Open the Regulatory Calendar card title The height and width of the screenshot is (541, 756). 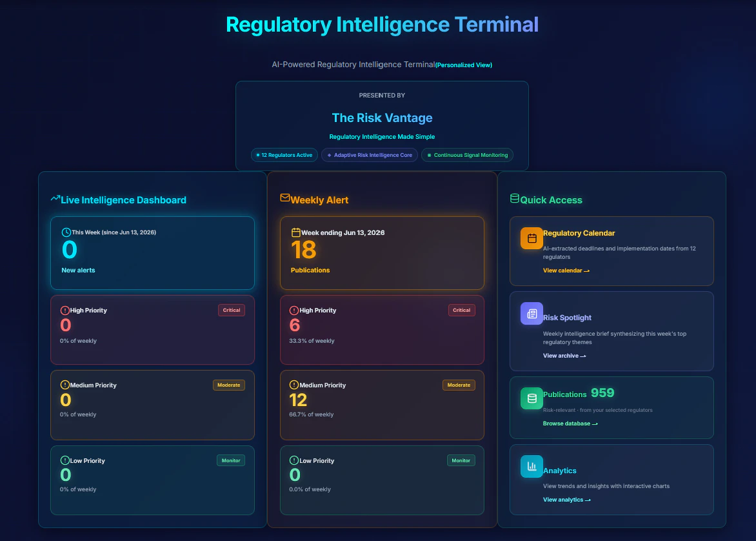579,233
